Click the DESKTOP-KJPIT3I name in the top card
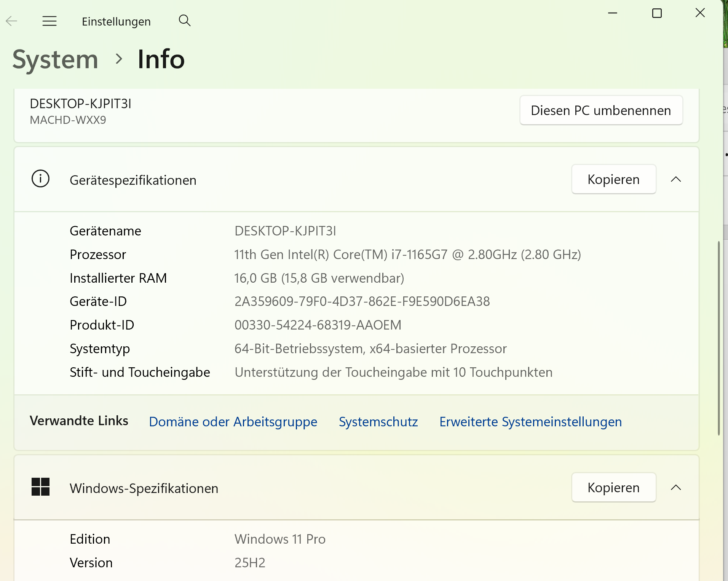The height and width of the screenshot is (581, 728). tap(81, 104)
